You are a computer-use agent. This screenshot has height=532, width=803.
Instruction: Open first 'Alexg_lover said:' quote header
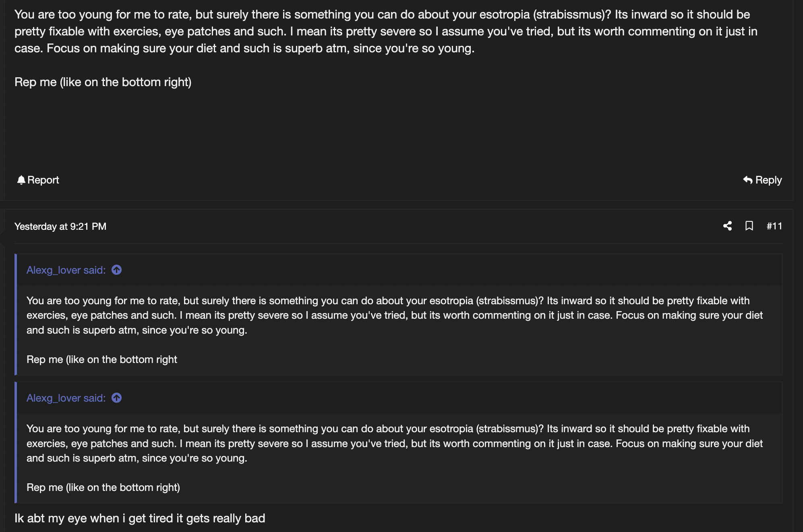point(66,270)
